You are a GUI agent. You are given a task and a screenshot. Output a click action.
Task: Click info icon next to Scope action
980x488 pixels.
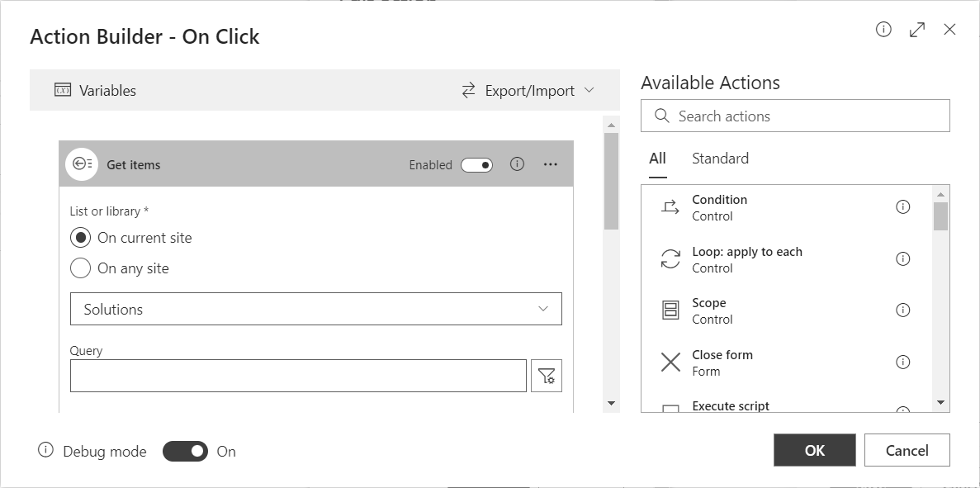click(902, 310)
